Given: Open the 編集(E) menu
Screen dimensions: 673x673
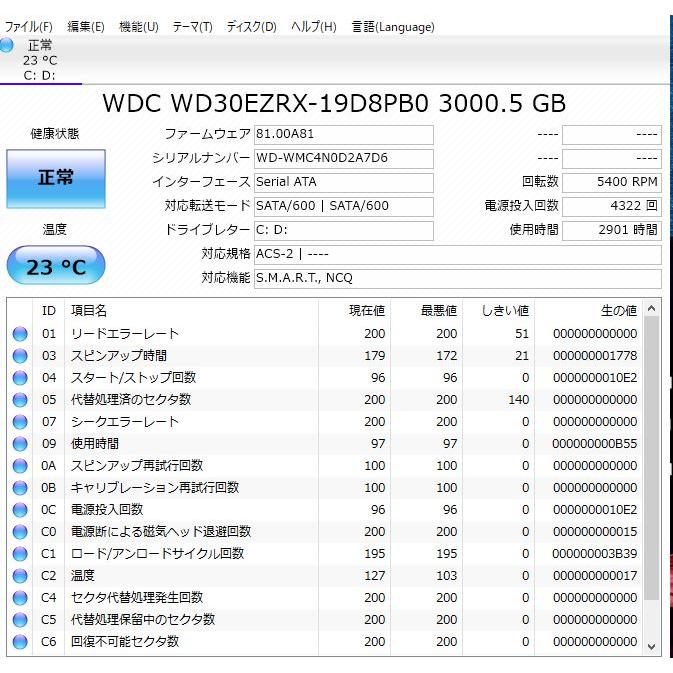Looking at the screenshot, I should coord(85,27).
